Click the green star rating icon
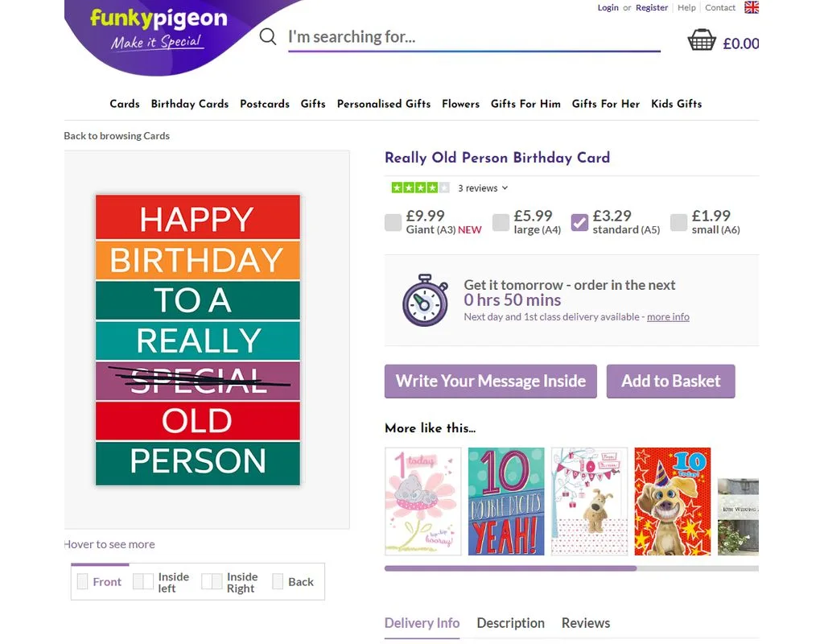Viewport: 824px width, 644px height. [420, 188]
